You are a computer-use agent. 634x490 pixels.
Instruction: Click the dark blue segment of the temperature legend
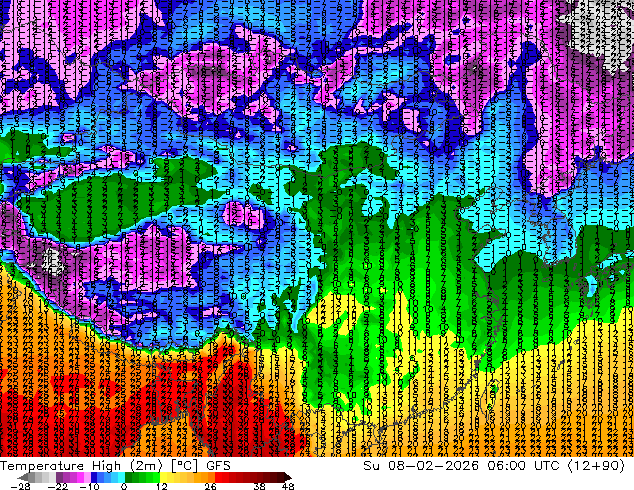pyautogui.click(x=94, y=477)
